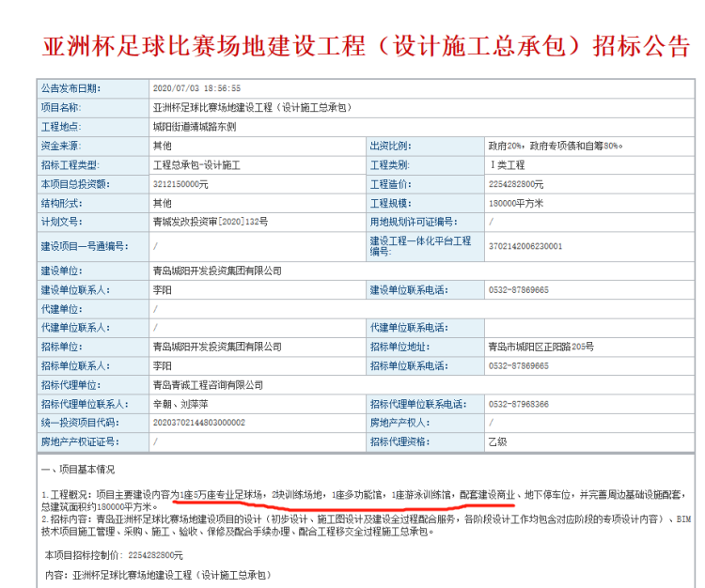The image size is (705, 588).
Task: Click the 招标代理单位联系人 label
Action: tap(85, 405)
